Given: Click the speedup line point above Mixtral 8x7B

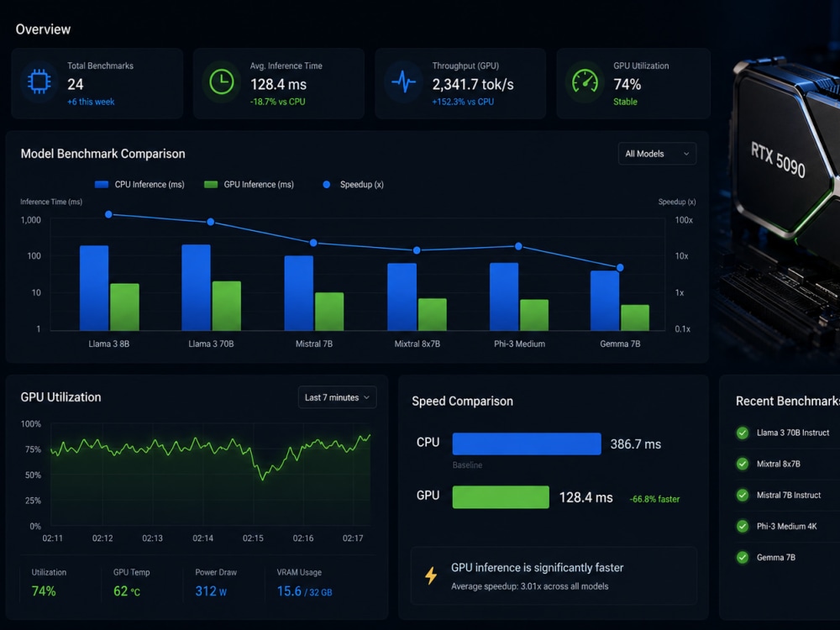Looking at the screenshot, I should point(417,250).
